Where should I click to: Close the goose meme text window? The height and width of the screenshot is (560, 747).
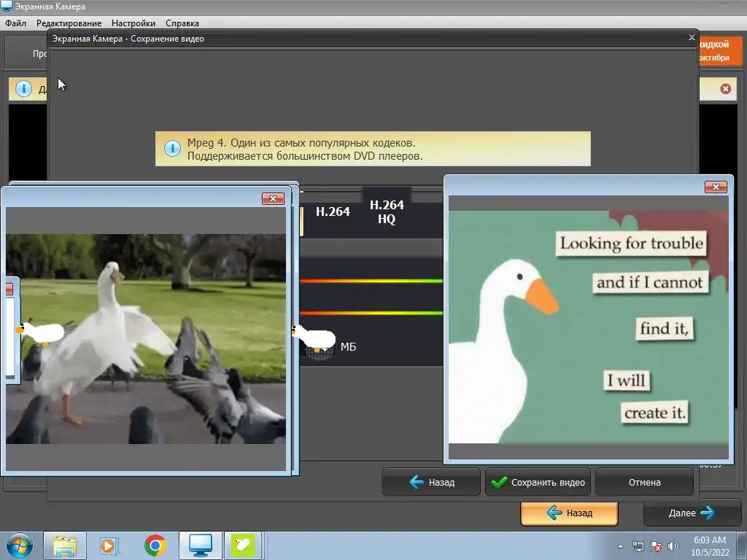pos(716,187)
